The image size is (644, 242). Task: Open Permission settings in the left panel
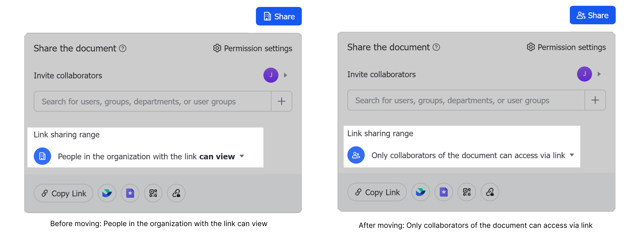tap(252, 48)
